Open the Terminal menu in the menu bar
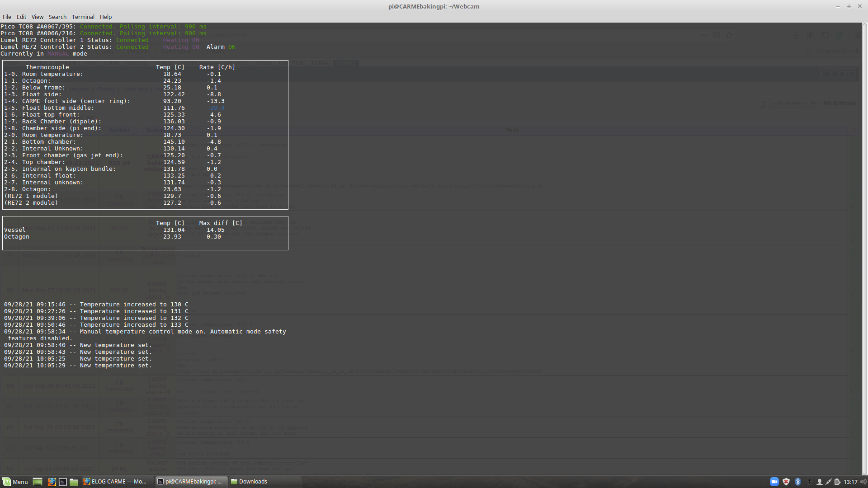Screen dimensions: 868x488 [x=83, y=17]
